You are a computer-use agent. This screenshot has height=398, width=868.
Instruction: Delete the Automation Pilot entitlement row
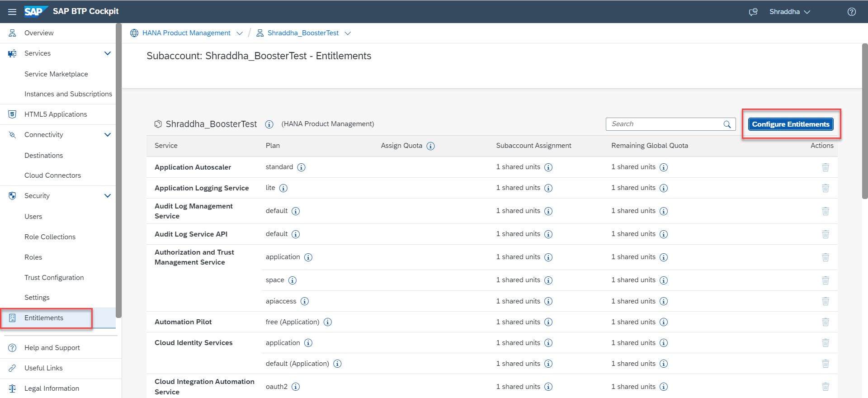pyautogui.click(x=825, y=322)
